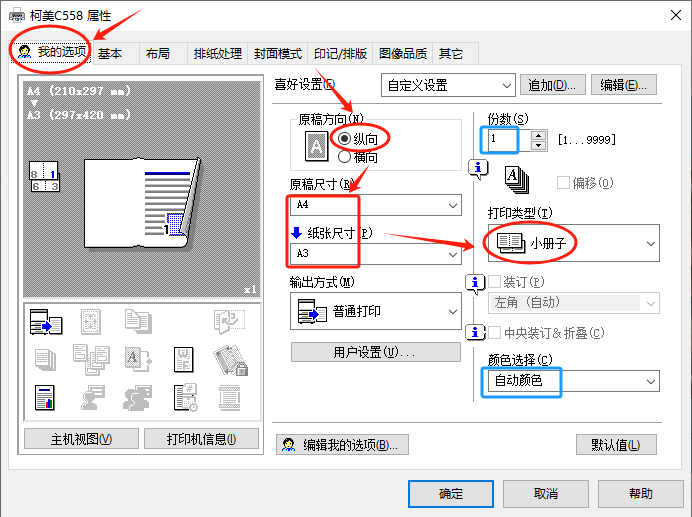Switch to the 布局 tab
Viewport: 692px width, 517px height.
(157, 54)
